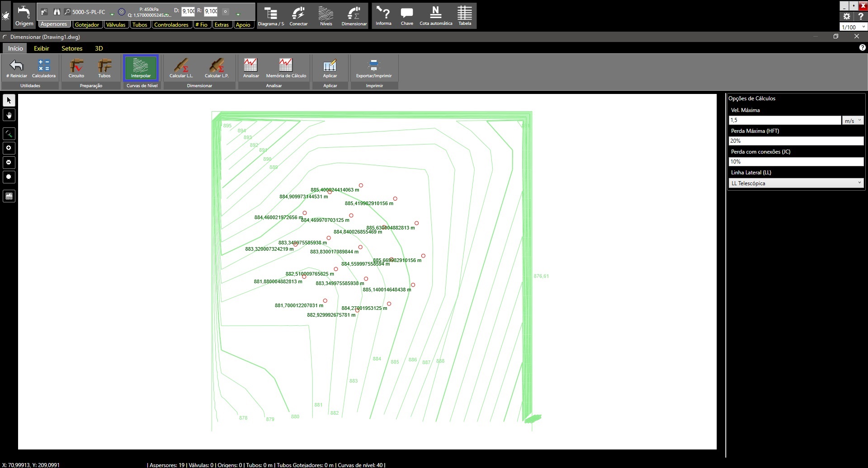Click elevation label 885,419982910156 m
This screenshot has height=468, width=868.
point(369,203)
